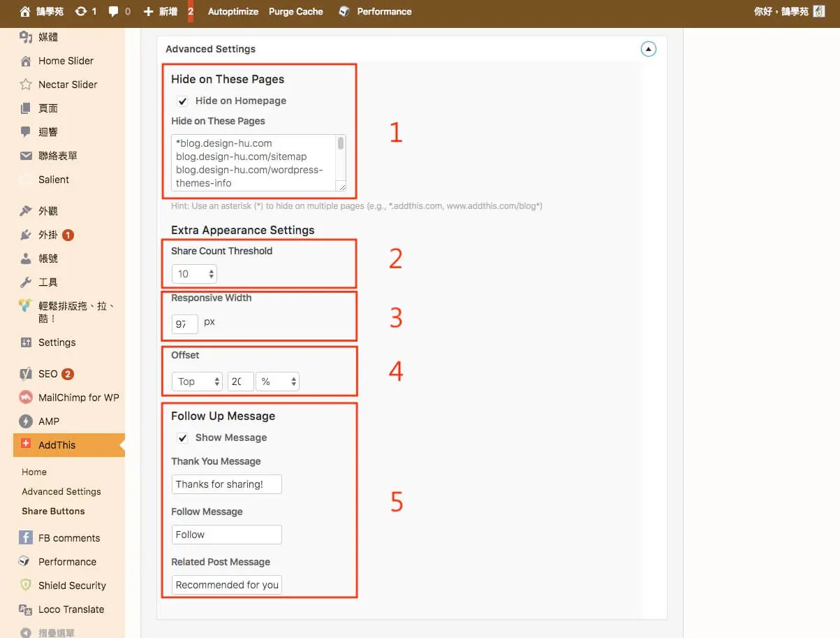Open the Salient menu item in sidebar
The width and height of the screenshot is (840, 638).
(x=54, y=180)
